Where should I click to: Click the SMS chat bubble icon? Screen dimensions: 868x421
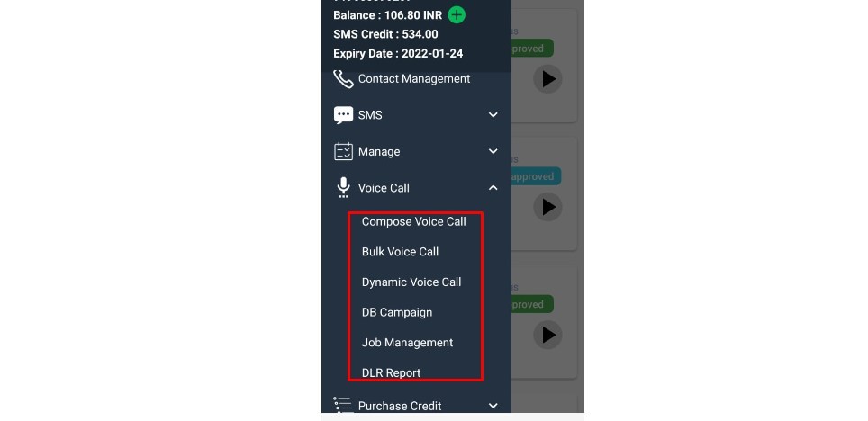343,115
